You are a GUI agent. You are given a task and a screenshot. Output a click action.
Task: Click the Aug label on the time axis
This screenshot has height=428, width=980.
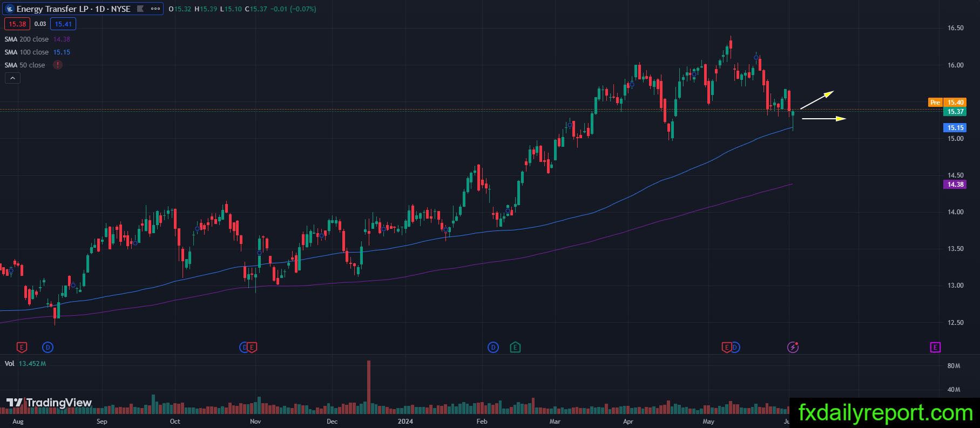[18, 422]
